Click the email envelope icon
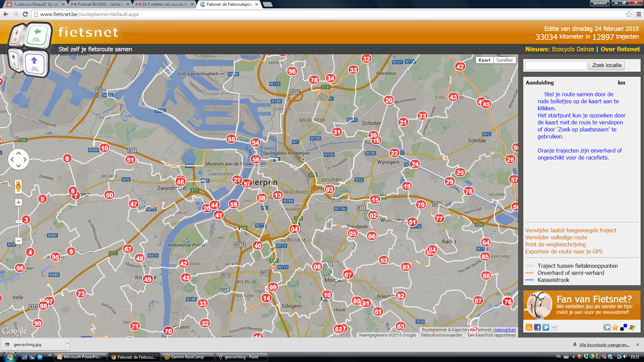 (x=554, y=327)
